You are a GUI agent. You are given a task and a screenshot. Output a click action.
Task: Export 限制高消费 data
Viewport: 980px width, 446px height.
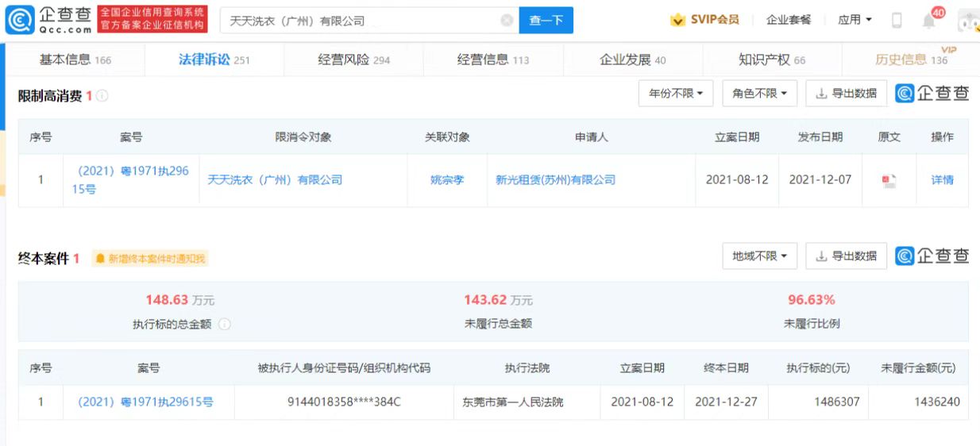click(846, 94)
